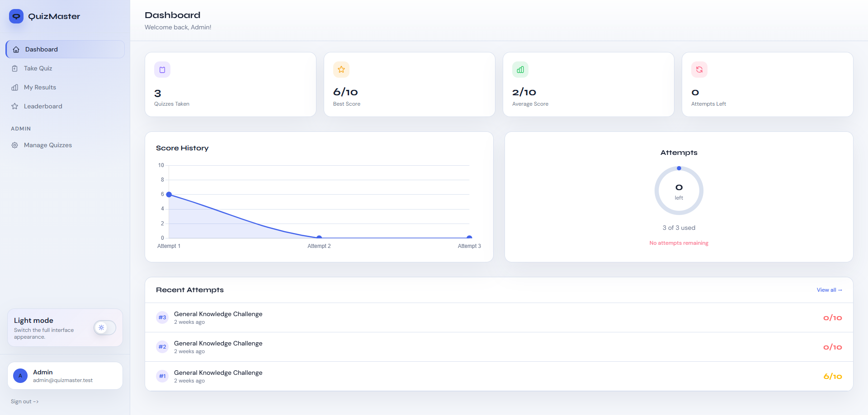
Task: Switch to the Leaderboard section
Action: click(43, 106)
